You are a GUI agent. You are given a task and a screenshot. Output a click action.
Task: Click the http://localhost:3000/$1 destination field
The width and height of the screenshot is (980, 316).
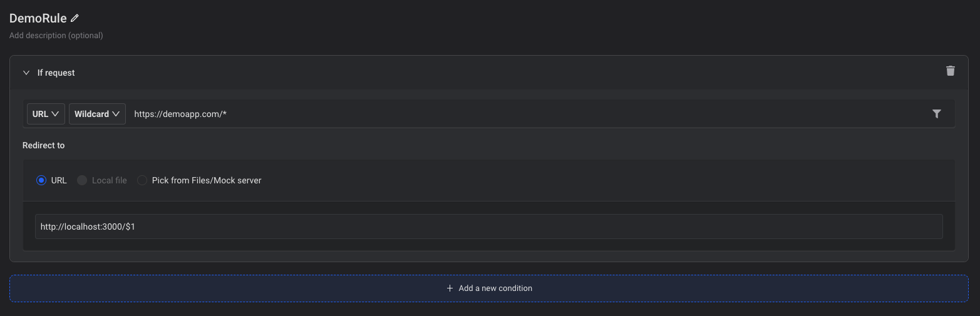[488, 227]
